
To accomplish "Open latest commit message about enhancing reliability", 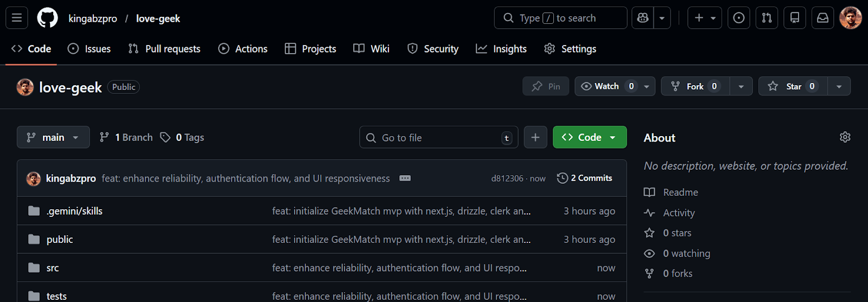I will tap(246, 178).
